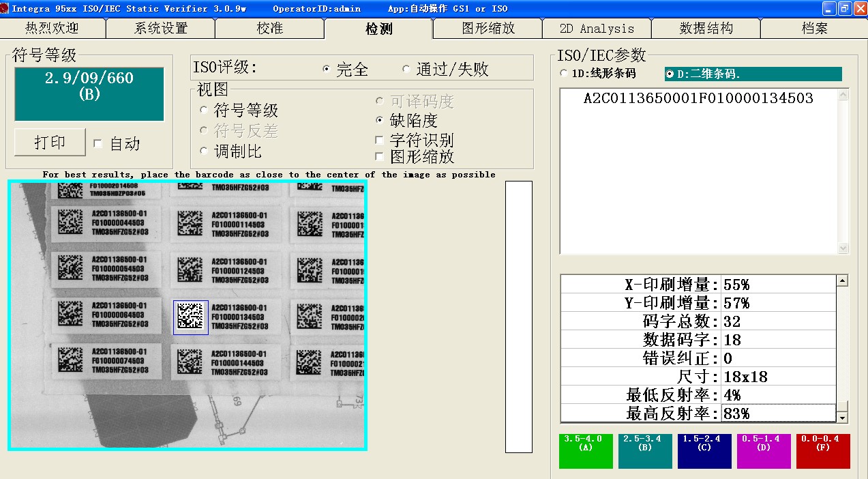Switch to the 图形缩放 tab
This screenshot has width=868, height=479.
(488, 29)
